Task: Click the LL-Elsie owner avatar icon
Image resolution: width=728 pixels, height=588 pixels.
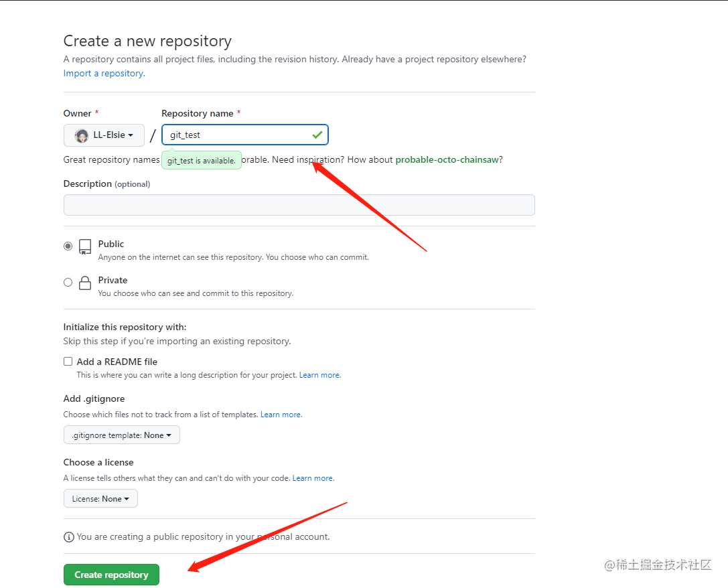Action: 82,135
